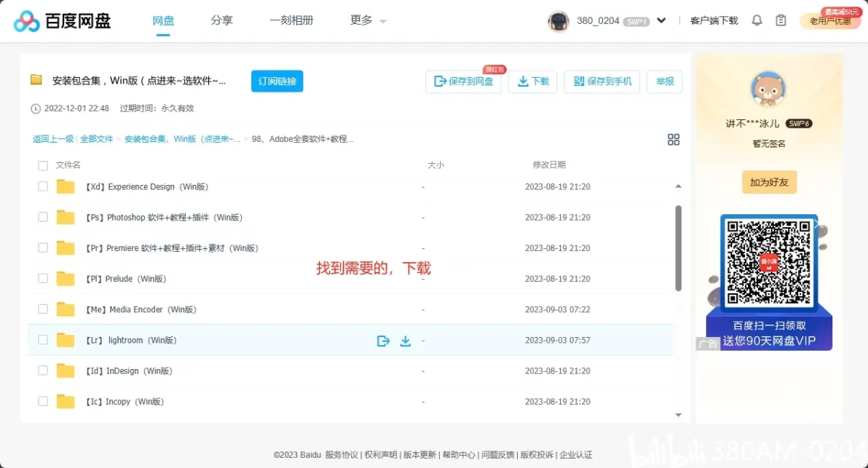Click the 保存到手机 button
The width and height of the screenshot is (868, 468).
tap(602, 82)
